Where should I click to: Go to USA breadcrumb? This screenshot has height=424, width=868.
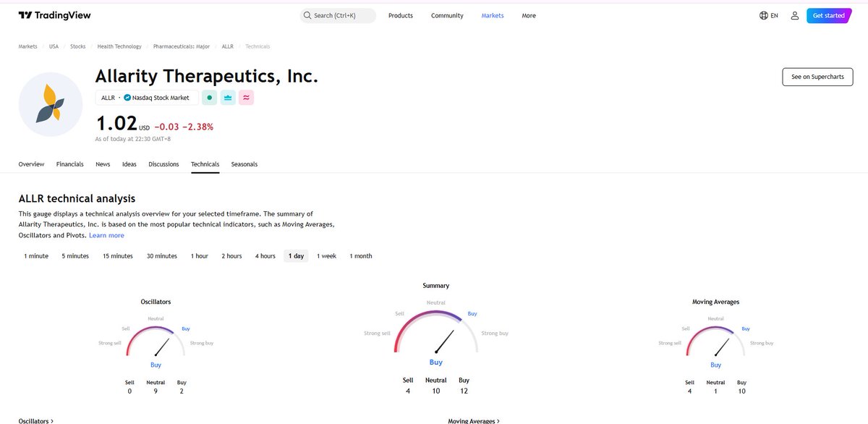[x=54, y=46]
